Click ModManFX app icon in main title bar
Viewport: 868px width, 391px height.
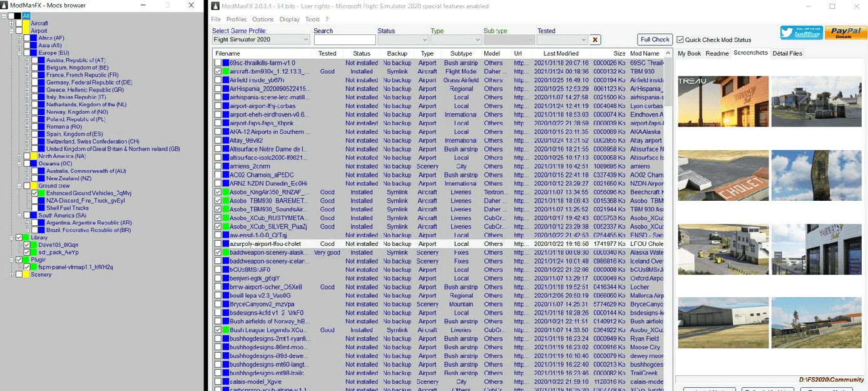click(x=215, y=6)
